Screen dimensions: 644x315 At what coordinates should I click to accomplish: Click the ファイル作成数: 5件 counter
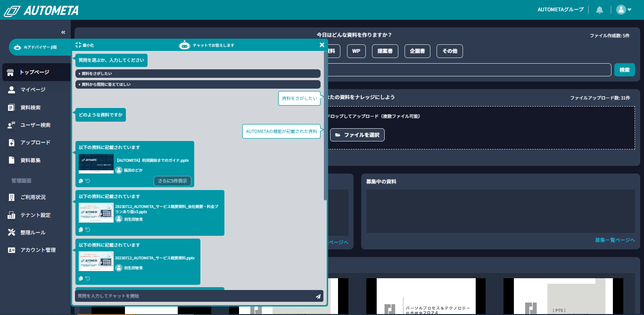(x=610, y=35)
